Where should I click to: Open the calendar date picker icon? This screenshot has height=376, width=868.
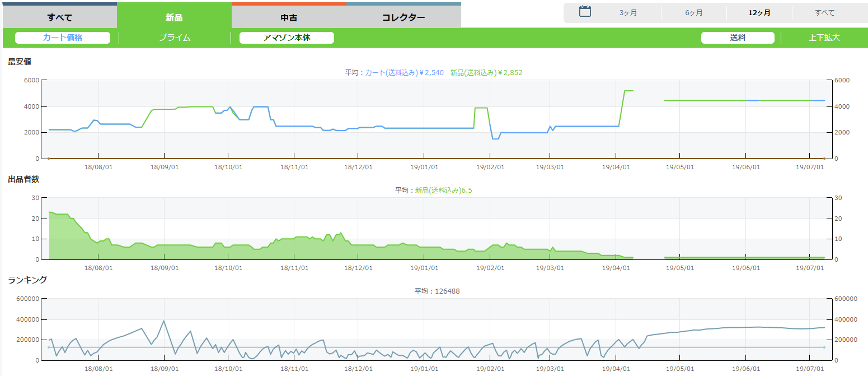585,12
